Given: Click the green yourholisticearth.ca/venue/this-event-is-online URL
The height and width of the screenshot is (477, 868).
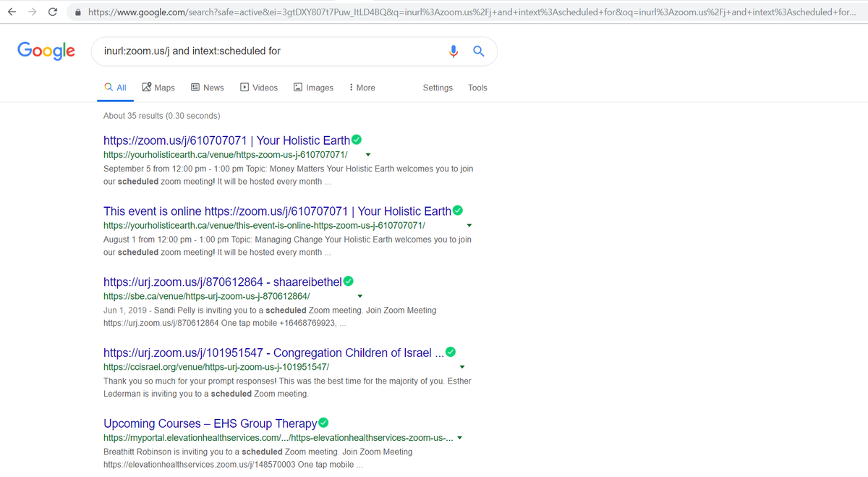Looking at the screenshot, I should point(264,225).
